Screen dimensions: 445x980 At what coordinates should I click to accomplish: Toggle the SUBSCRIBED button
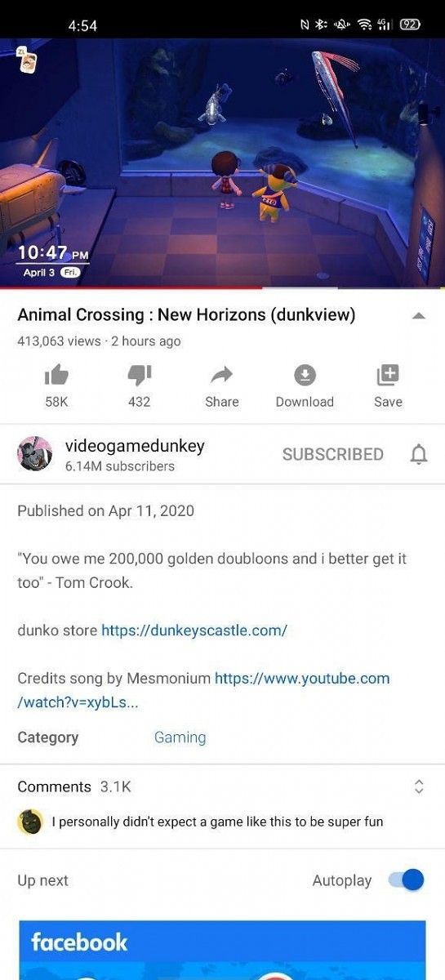pos(332,455)
